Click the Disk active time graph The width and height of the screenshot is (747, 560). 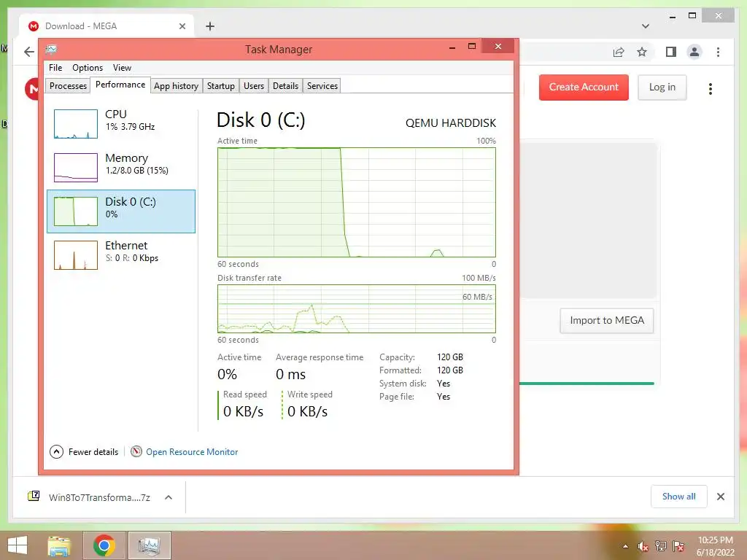coord(356,203)
